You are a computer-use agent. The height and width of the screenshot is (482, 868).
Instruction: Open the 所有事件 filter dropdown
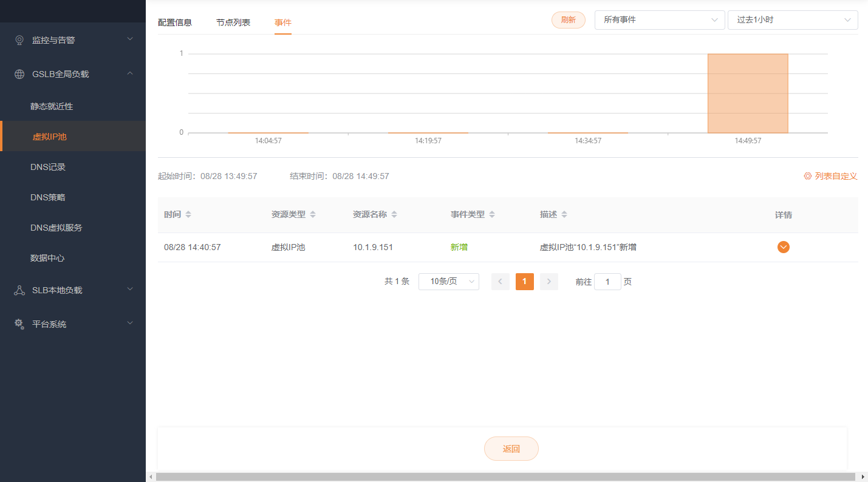659,20
